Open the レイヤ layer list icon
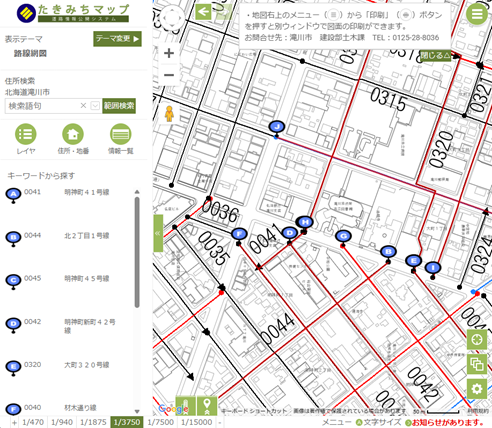Image resolution: width=492 pixels, height=428 pixels. (x=26, y=134)
